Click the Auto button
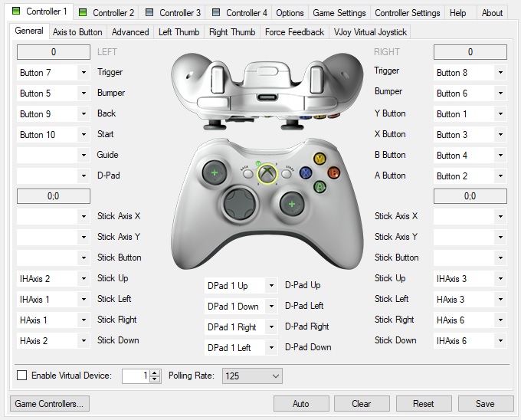Screen dimensions: 521x420 click(x=301, y=403)
